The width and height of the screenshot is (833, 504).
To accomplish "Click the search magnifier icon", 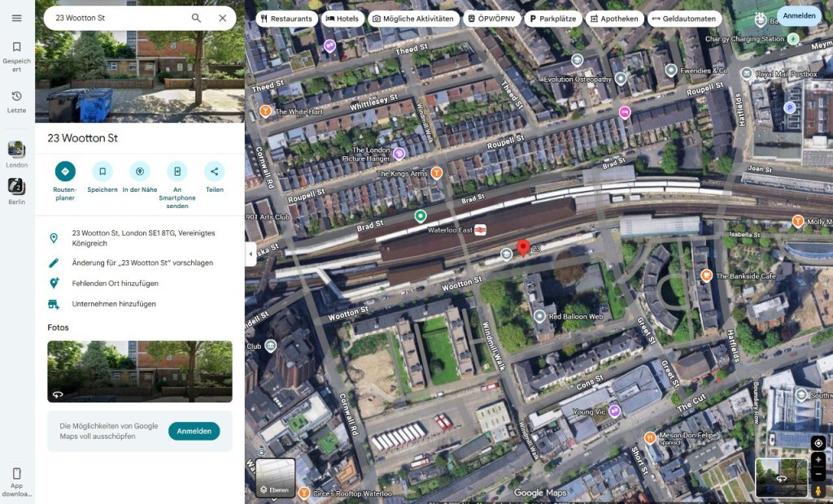I will (196, 18).
